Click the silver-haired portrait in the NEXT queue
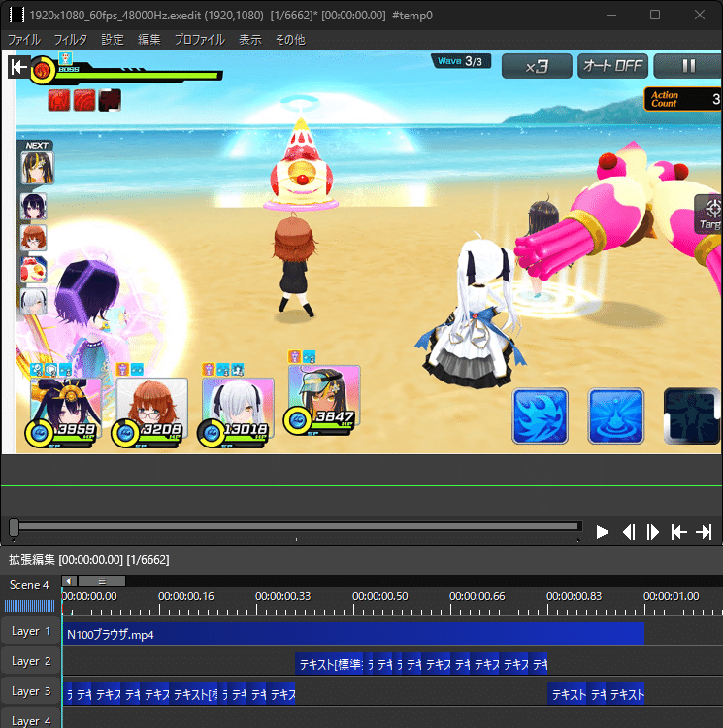 33,301
